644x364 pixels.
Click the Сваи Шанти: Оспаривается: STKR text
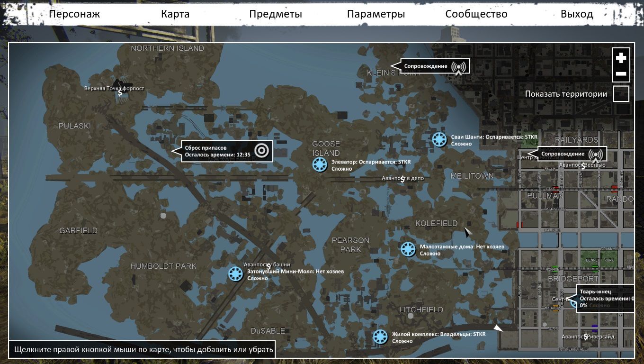pyautogui.click(x=494, y=136)
